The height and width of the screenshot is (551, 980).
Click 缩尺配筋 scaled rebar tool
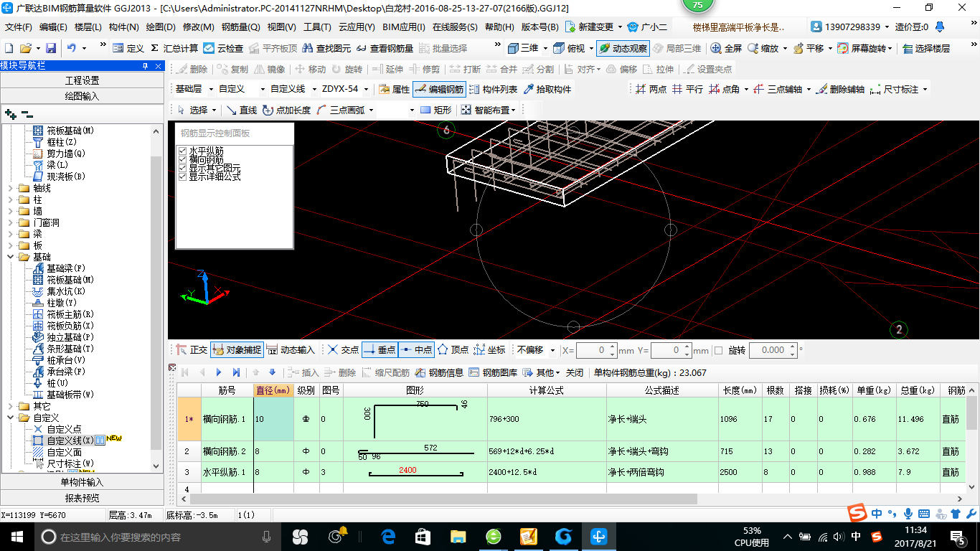click(x=385, y=372)
